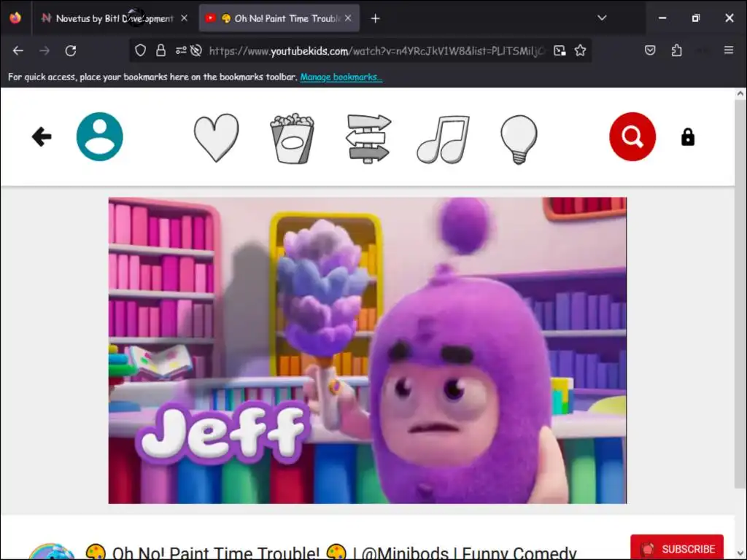Select the Oh No! Paint Time Trouble tab
747x560 pixels.
(279, 18)
